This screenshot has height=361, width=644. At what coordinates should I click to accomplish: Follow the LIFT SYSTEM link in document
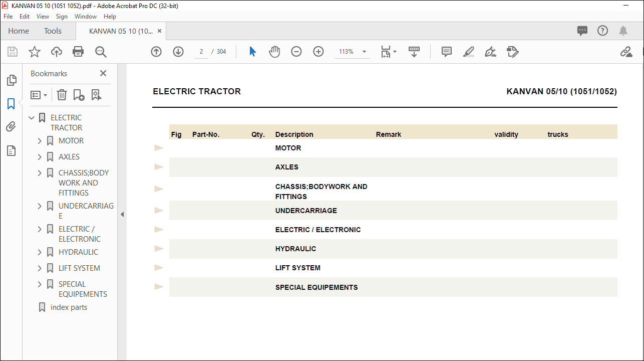click(298, 268)
